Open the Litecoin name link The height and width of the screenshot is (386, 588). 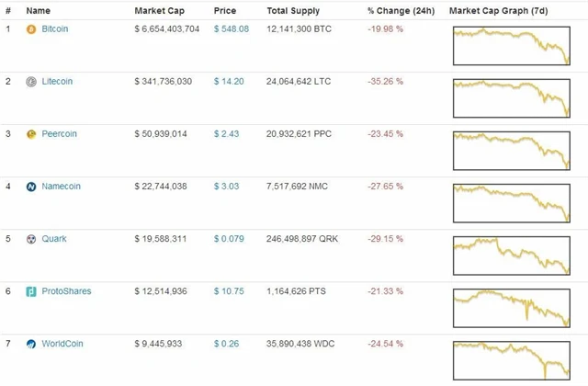point(57,82)
